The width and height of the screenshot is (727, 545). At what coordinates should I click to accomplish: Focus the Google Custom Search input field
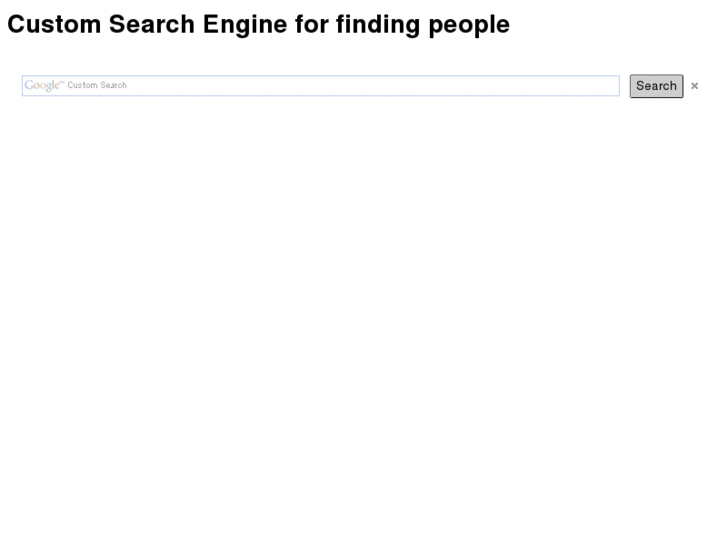click(320, 86)
